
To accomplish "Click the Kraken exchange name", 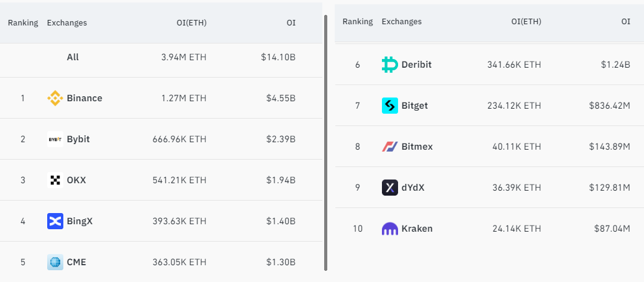I will pos(417,229).
